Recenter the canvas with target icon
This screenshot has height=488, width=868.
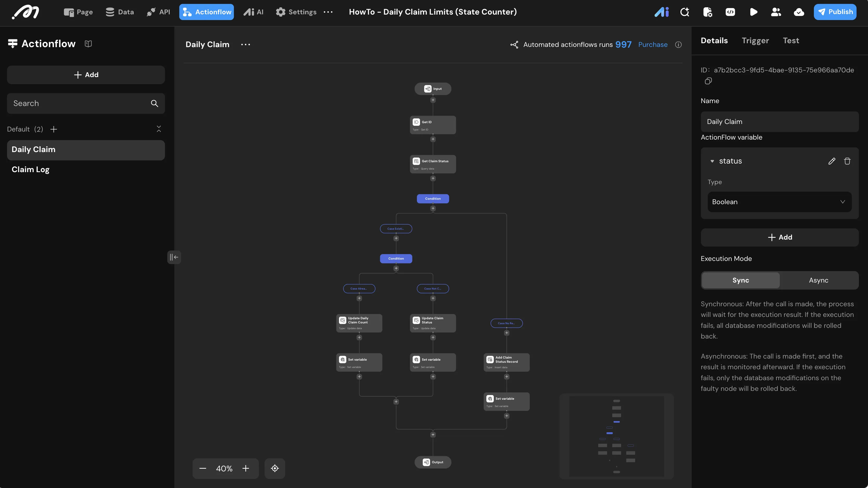click(275, 468)
